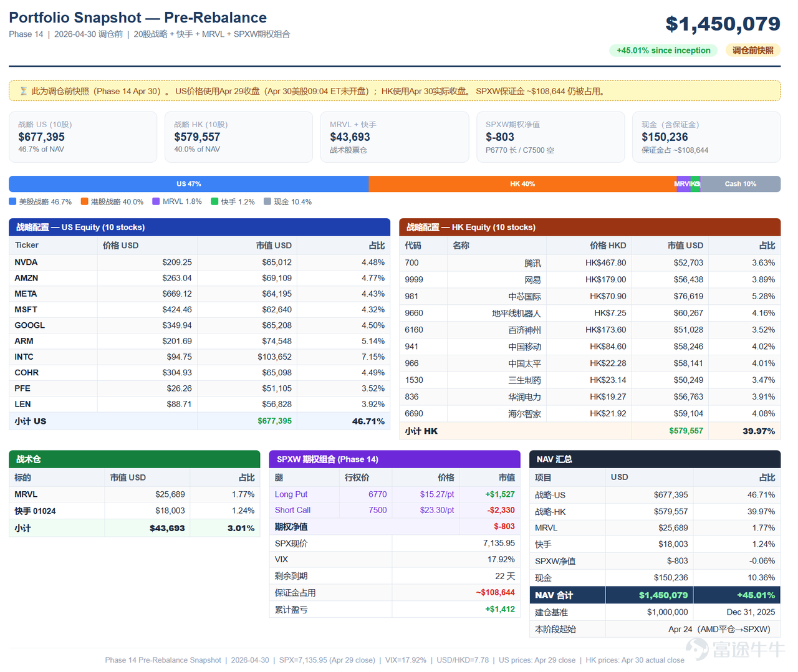Click the 华润电力 name cell
This screenshot has height=672, width=798.
click(x=497, y=396)
